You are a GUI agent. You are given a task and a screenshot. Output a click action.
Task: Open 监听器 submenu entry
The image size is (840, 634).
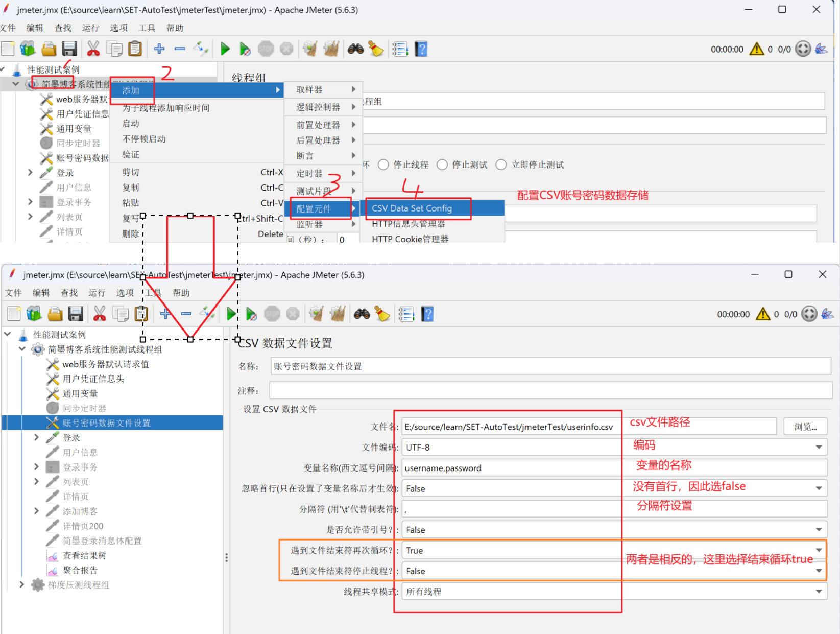pos(323,224)
